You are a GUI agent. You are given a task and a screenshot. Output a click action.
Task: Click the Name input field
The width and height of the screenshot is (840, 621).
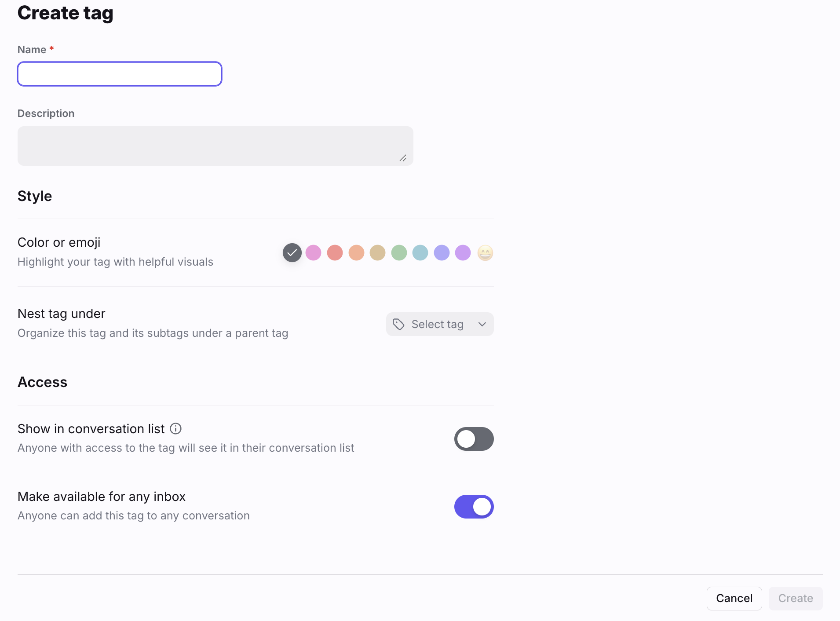point(120,74)
